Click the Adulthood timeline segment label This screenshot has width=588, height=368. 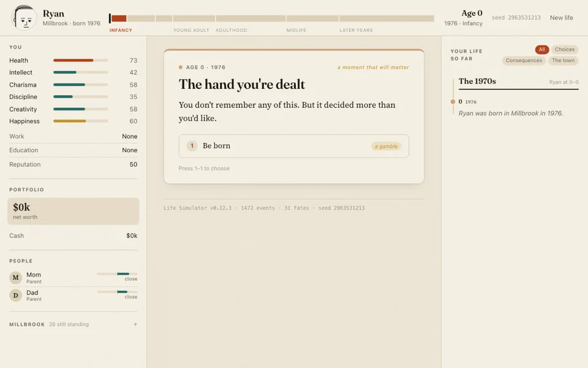click(x=231, y=30)
